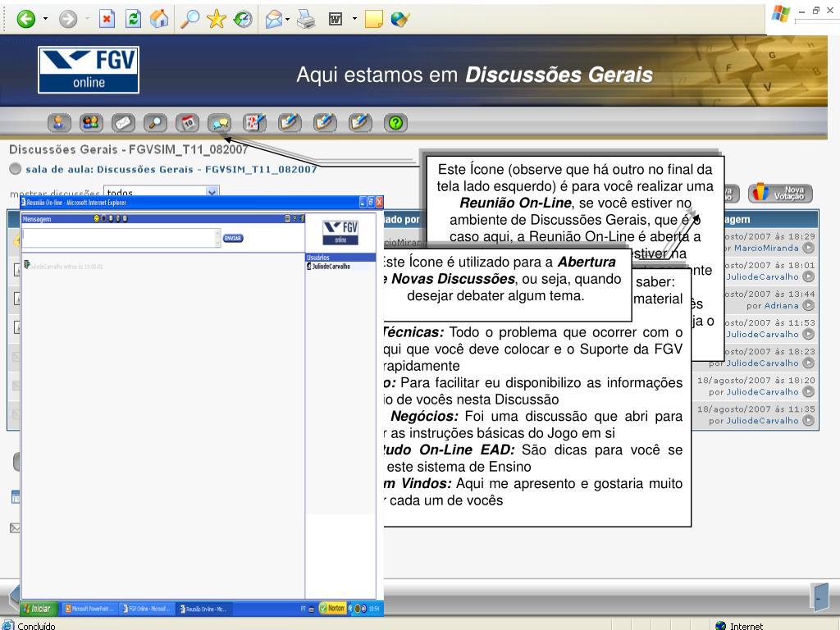Click the single user profile icon

point(59,123)
